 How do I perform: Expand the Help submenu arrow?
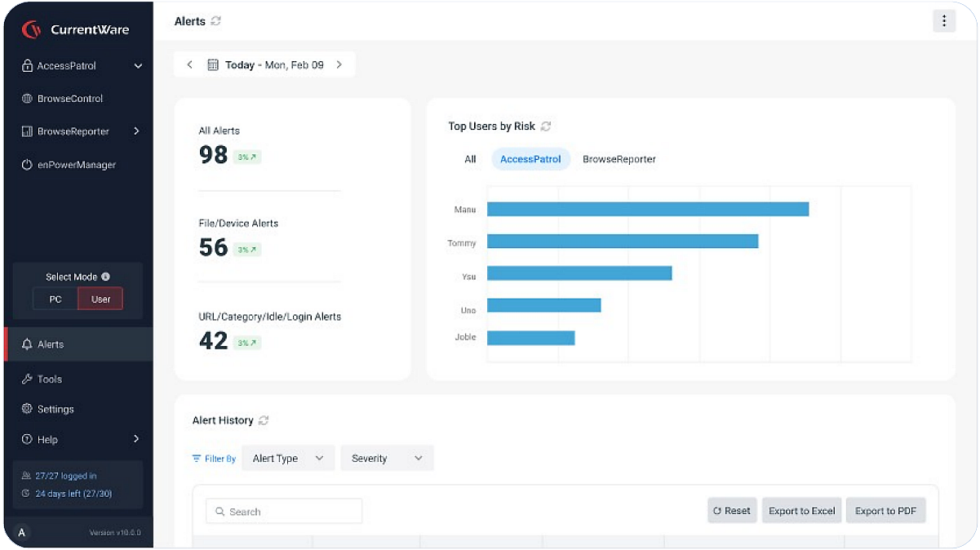click(136, 439)
